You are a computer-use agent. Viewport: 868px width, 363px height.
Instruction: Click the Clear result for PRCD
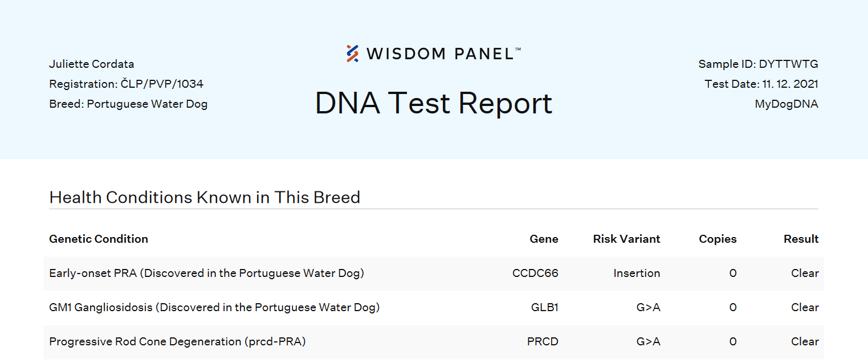[x=805, y=341]
